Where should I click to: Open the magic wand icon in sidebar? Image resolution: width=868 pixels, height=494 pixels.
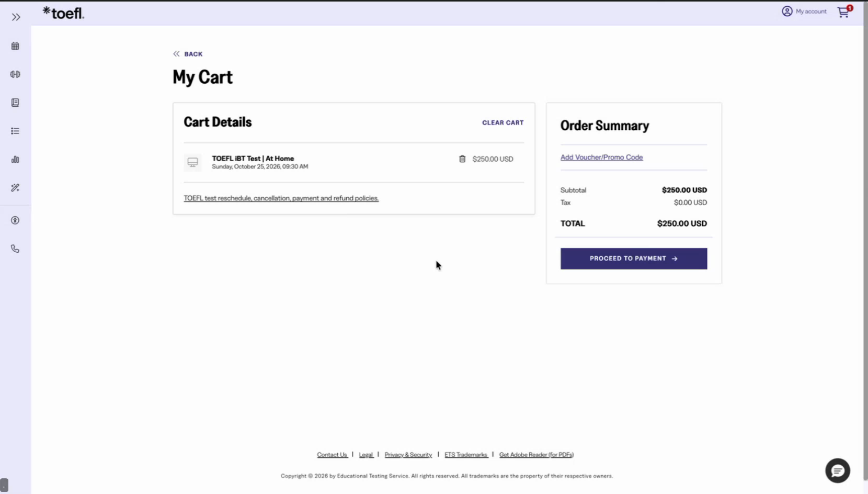[x=15, y=188]
